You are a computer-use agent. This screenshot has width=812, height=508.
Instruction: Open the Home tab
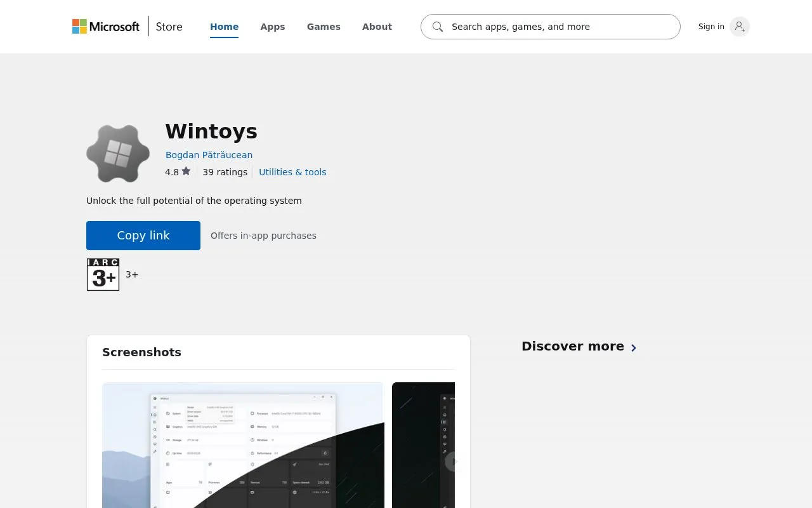225,27
